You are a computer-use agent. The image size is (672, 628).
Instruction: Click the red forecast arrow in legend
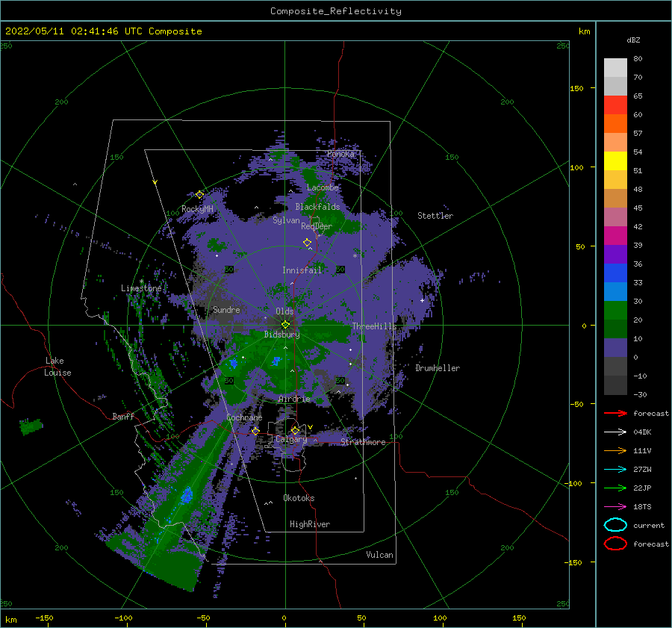(x=615, y=413)
